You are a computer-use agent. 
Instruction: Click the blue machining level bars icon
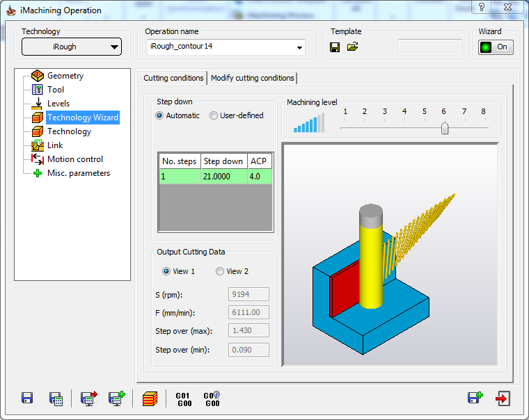tap(308, 122)
